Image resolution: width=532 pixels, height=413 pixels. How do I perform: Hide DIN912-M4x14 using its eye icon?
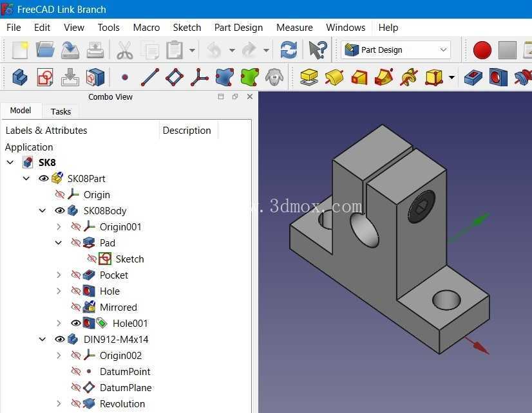click(x=60, y=339)
